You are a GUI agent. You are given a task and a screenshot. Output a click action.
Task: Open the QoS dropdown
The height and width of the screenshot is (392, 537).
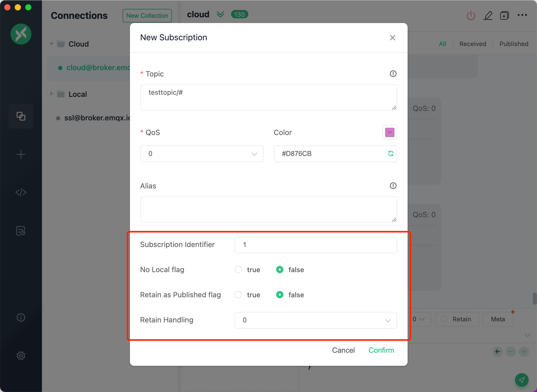tap(202, 154)
